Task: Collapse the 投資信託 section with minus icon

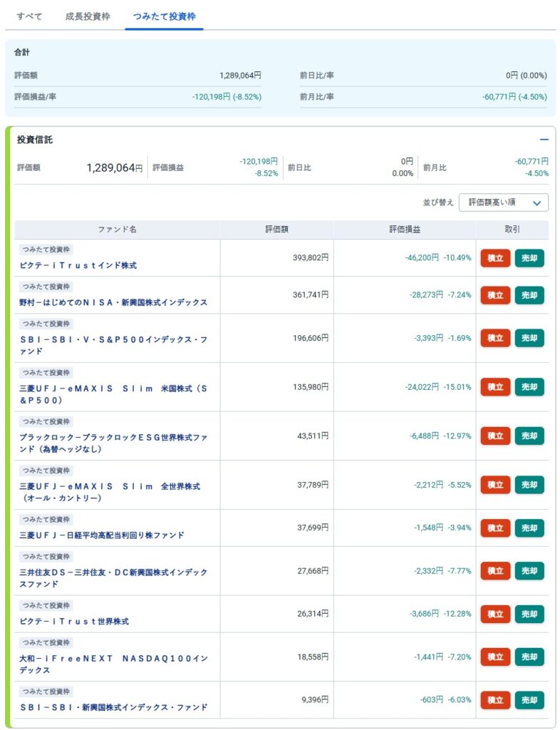Action: (544, 139)
